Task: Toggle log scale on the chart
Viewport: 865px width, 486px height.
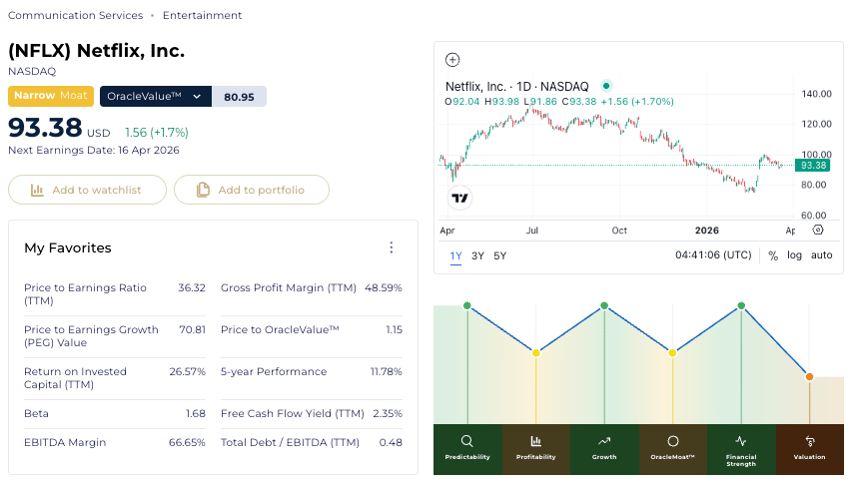Action: click(x=795, y=256)
